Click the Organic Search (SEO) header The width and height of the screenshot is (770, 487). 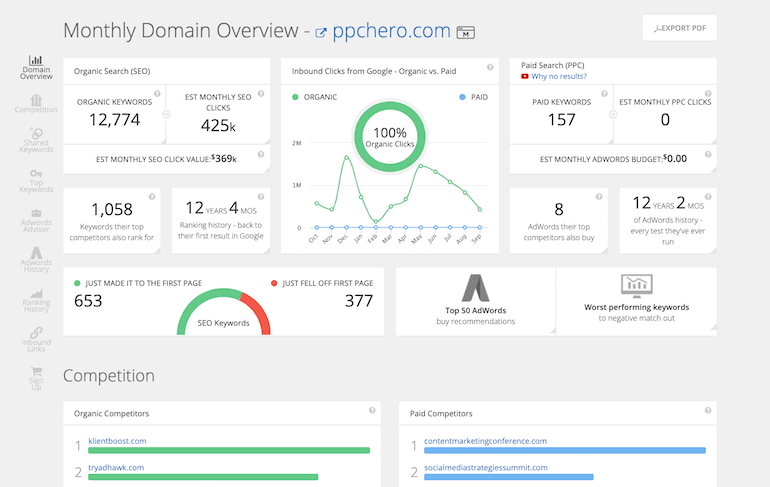coord(112,71)
